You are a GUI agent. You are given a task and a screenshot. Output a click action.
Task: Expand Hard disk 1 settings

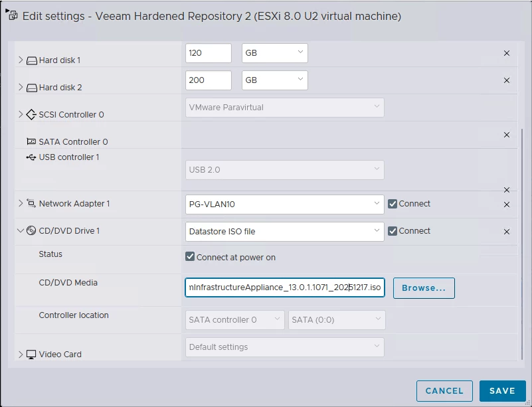click(x=21, y=60)
